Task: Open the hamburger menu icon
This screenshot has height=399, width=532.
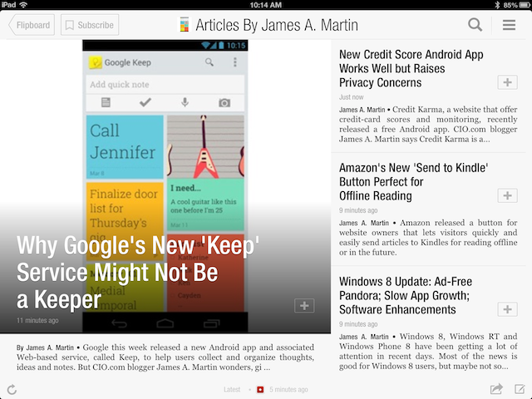Action: pyautogui.click(x=509, y=25)
